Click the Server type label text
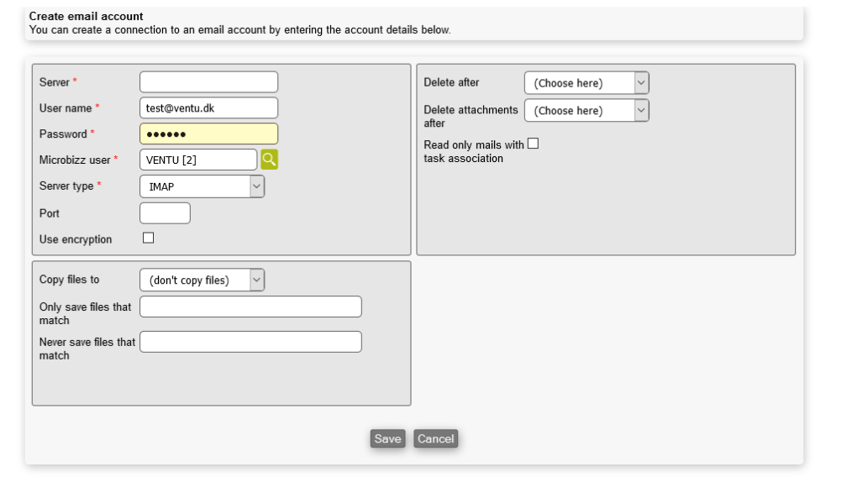The height and width of the screenshot is (498, 868). pos(66,186)
